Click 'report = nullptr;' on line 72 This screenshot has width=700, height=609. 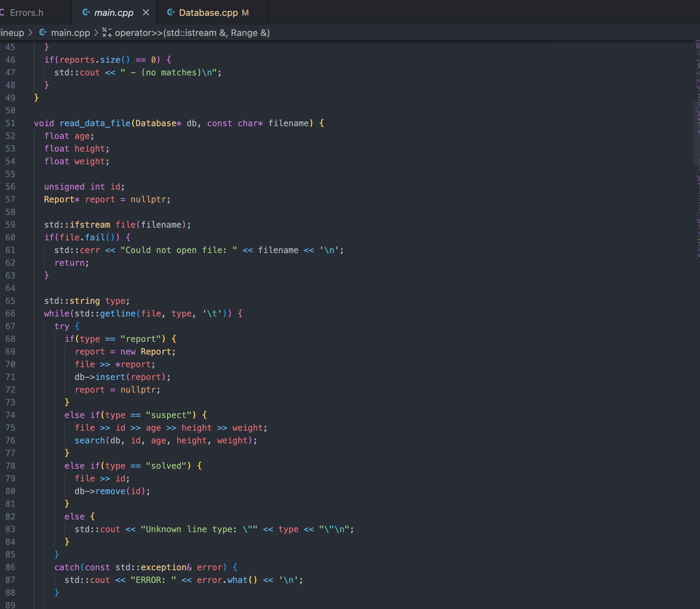tap(117, 390)
